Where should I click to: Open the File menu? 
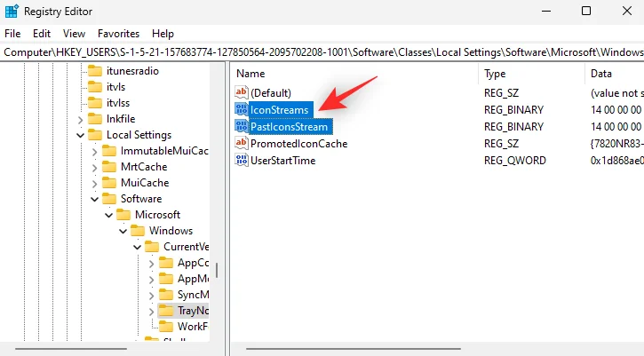tap(13, 33)
